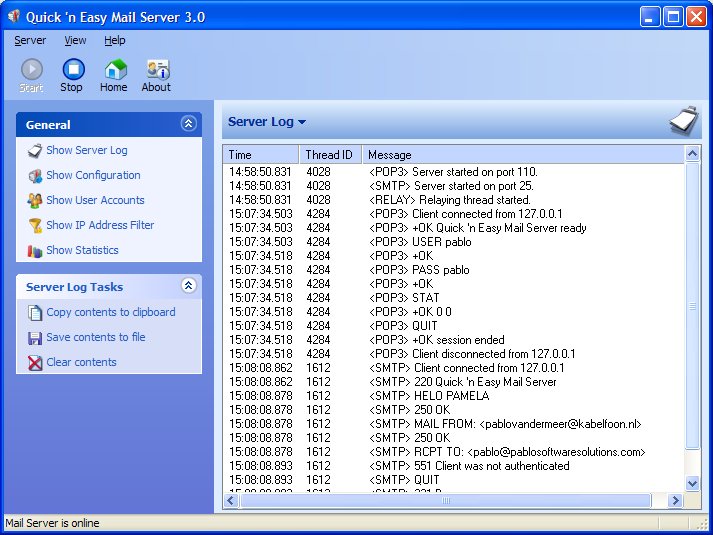The width and height of the screenshot is (713, 535).
Task: Click the Show IP Address Filter link
Action: pyautogui.click(x=100, y=225)
